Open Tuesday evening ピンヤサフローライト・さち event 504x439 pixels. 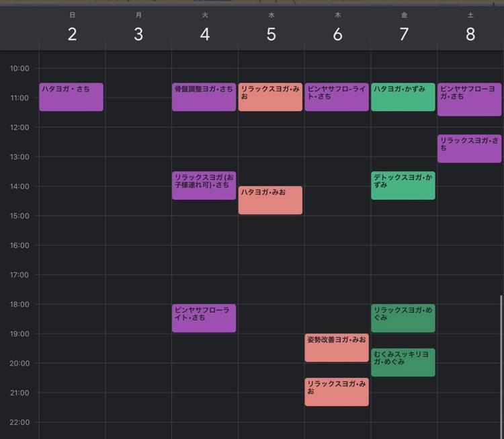coord(204,318)
